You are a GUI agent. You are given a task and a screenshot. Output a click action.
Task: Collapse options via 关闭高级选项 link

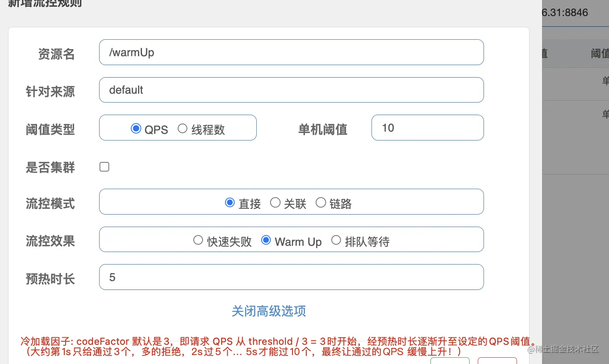click(x=269, y=311)
